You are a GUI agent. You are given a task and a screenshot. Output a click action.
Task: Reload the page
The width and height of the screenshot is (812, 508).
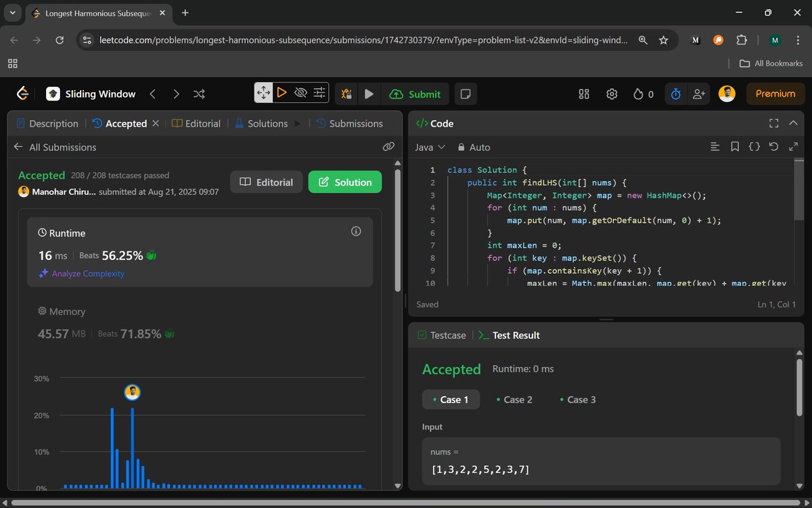tap(60, 40)
